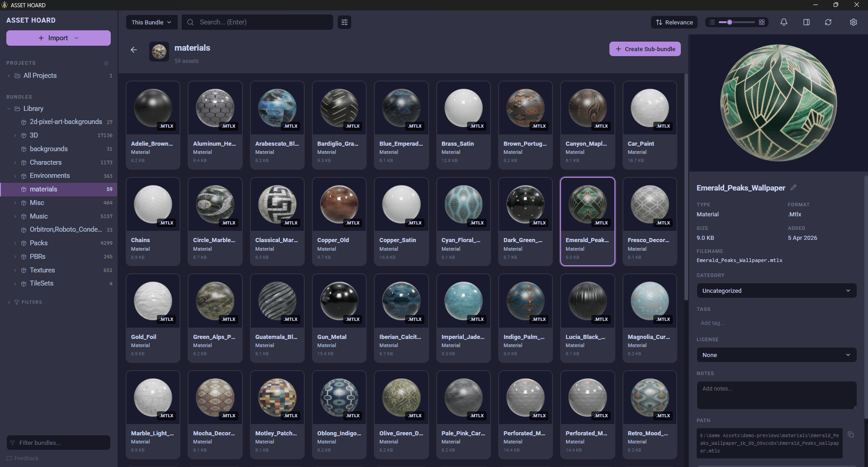Switch to grid view mode

[762, 22]
